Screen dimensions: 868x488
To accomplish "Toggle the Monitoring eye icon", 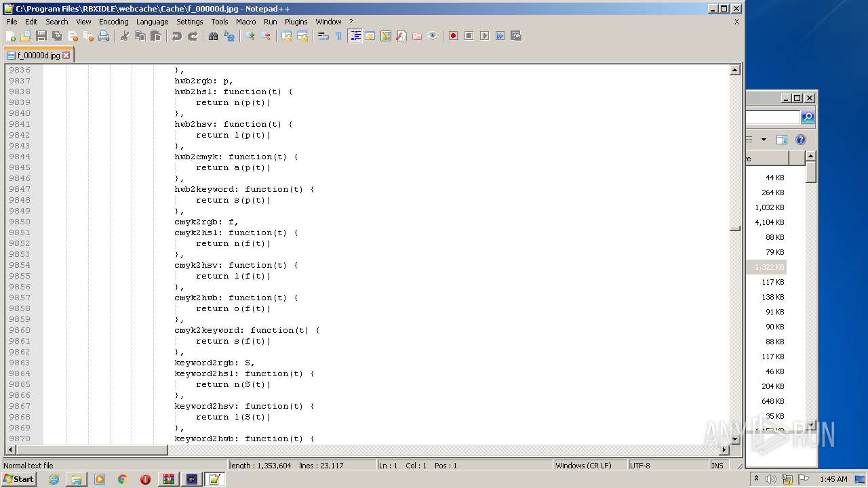I will click(433, 36).
